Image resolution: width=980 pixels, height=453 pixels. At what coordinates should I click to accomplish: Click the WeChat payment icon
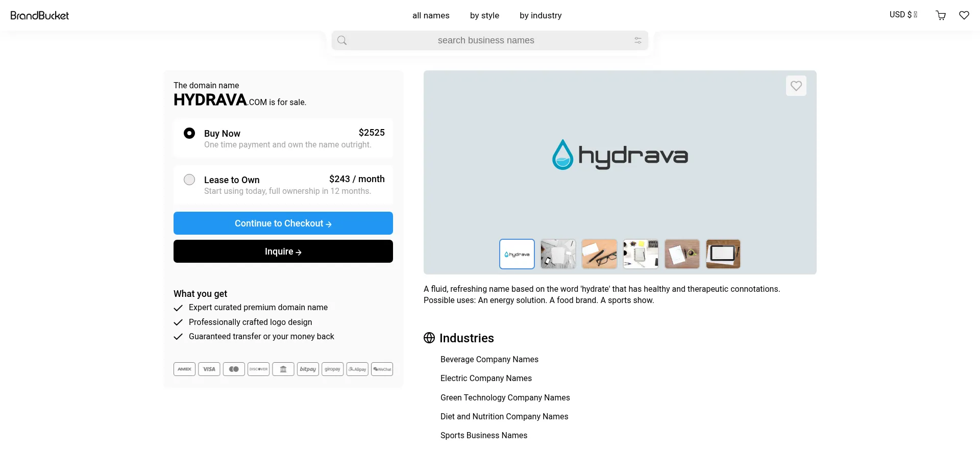tap(382, 369)
